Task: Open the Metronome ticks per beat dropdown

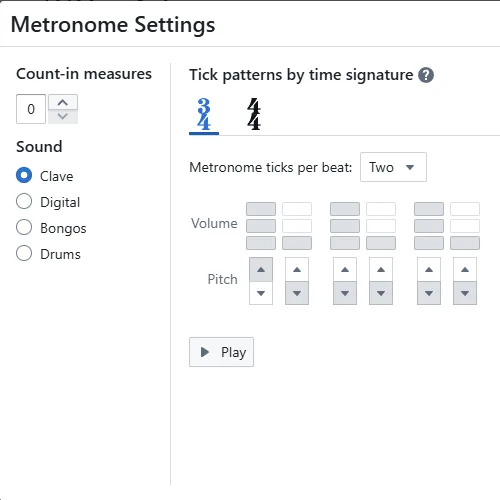Action: pos(393,167)
